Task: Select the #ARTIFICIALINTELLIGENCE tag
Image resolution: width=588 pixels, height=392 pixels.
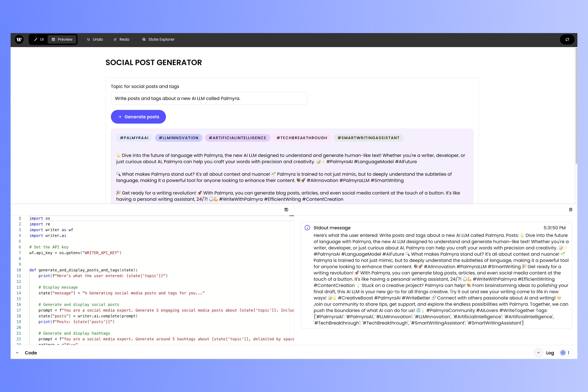Action: [238, 138]
